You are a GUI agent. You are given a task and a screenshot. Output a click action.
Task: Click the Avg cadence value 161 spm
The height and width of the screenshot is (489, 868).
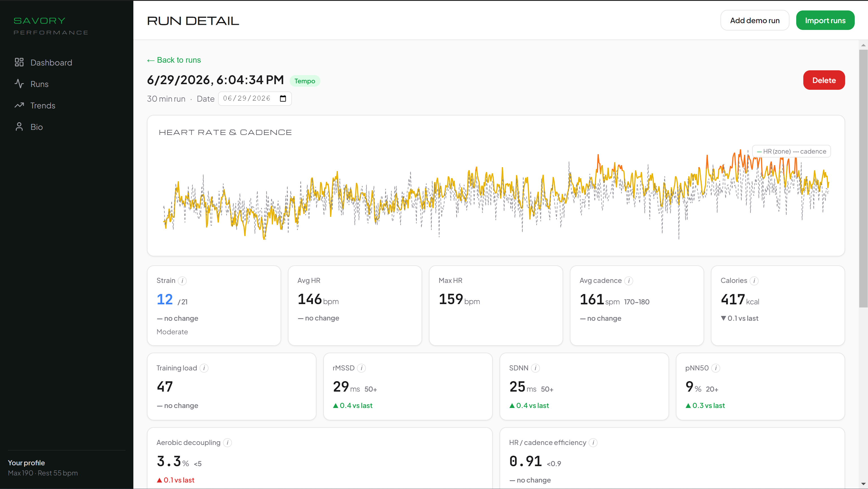600,299
